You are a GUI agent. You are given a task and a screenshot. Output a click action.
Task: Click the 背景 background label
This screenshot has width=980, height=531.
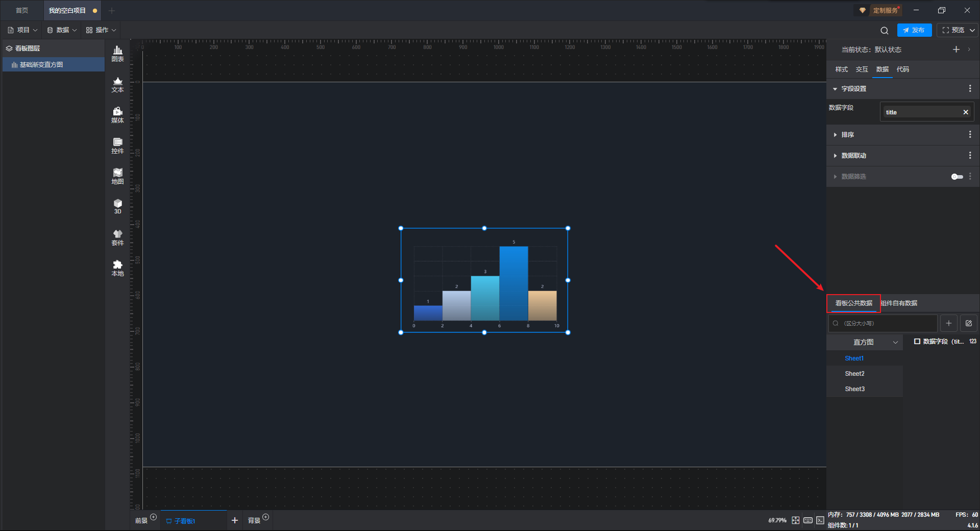coord(254,521)
